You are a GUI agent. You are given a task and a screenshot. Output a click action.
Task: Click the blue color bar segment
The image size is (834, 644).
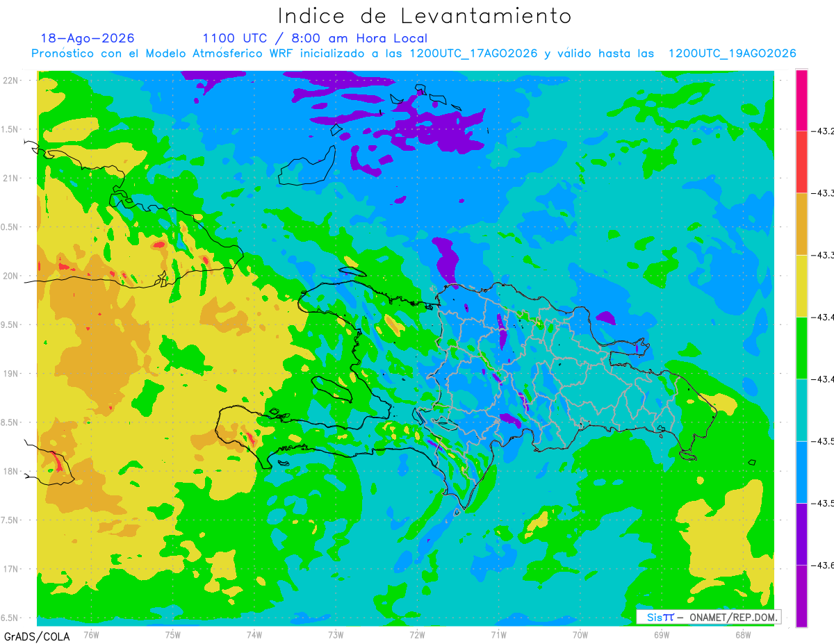pos(801,472)
